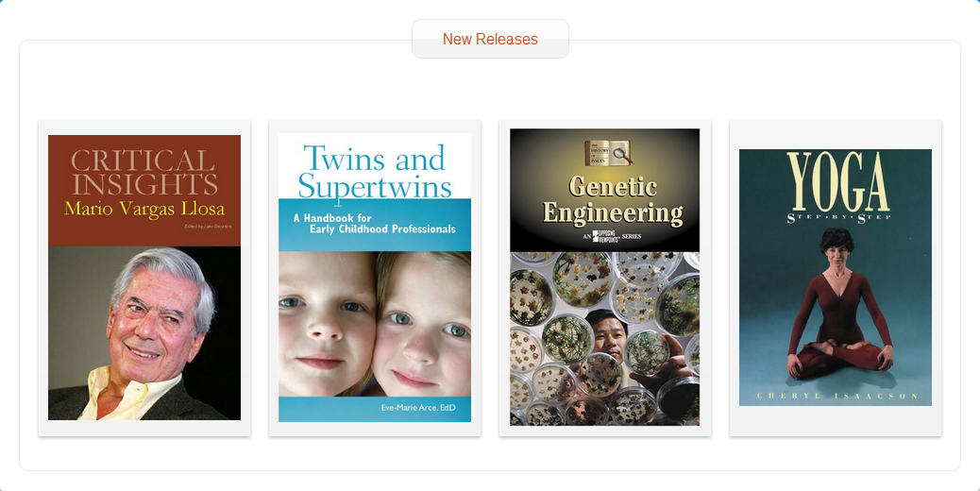Open the New Releases heading tab
This screenshot has height=491, width=980.
pyautogui.click(x=490, y=39)
